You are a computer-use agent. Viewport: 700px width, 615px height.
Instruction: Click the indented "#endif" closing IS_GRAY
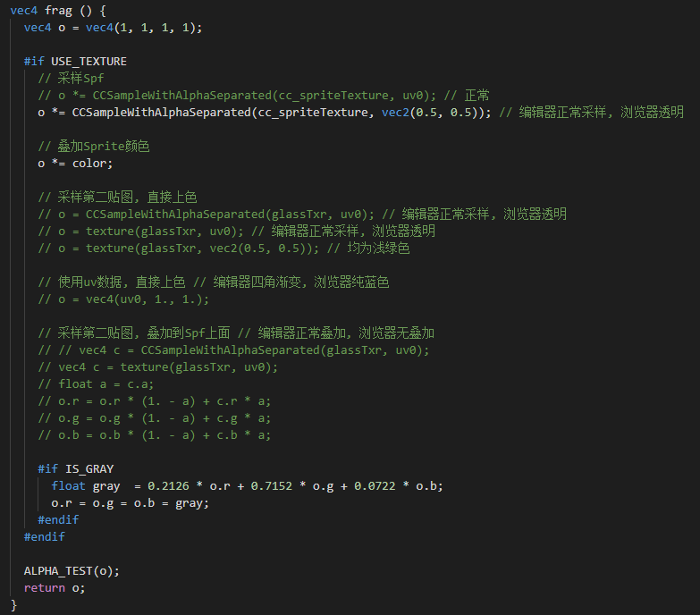(58, 520)
